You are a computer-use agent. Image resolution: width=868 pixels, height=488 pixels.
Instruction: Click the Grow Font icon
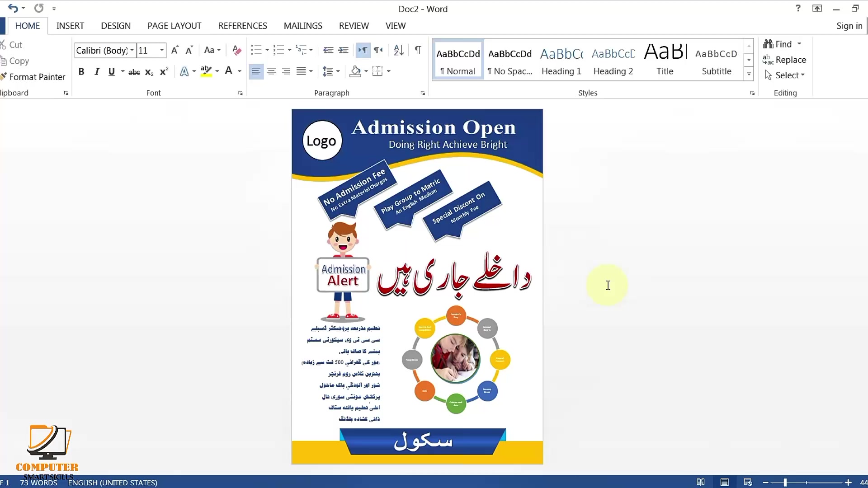click(175, 50)
